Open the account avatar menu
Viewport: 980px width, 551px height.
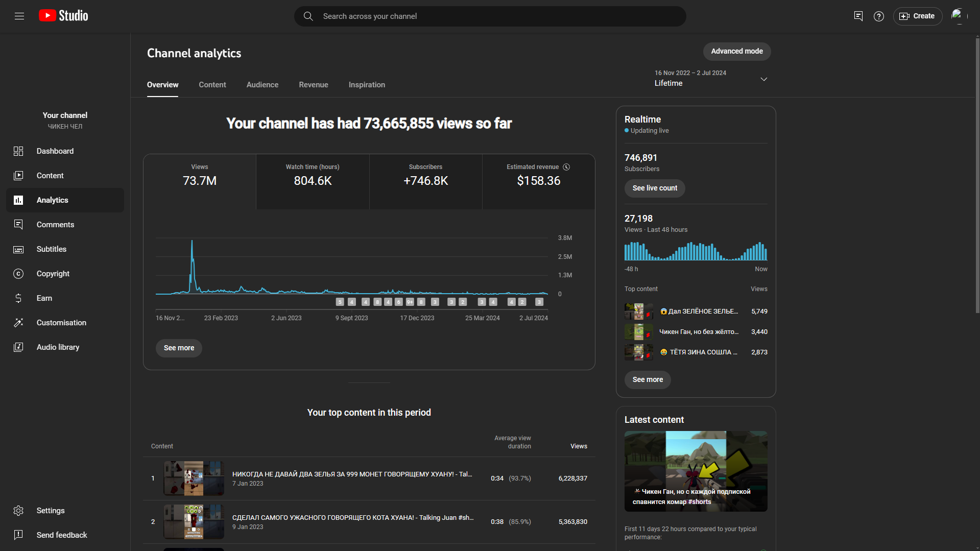pyautogui.click(x=958, y=16)
